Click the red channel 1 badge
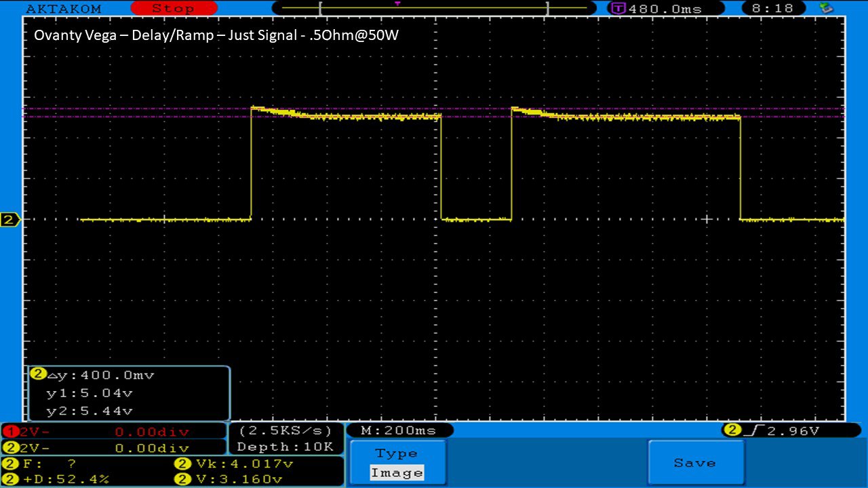 [x=9, y=432]
